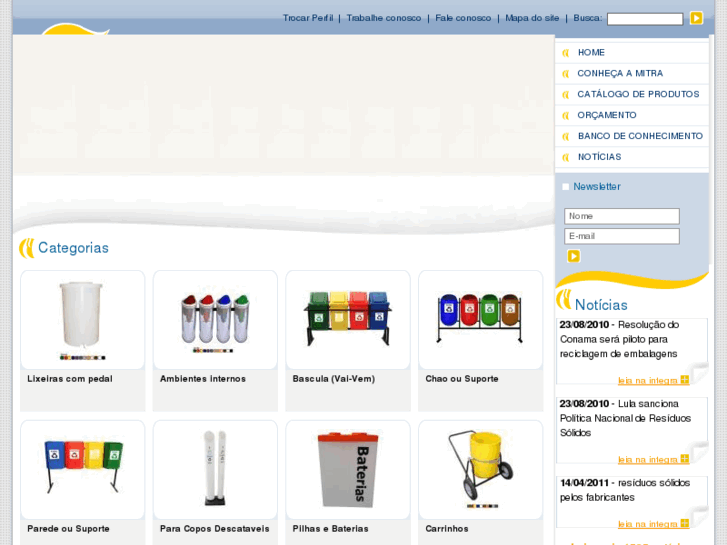Click the Newsletter heading
Viewport: 727px width, 545px height.
pyautogui.click(x=596, y=186)
